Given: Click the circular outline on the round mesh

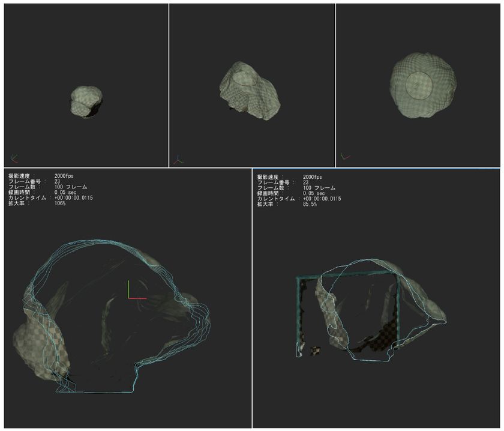Looking at the screenshot, I should pos(419,86).
